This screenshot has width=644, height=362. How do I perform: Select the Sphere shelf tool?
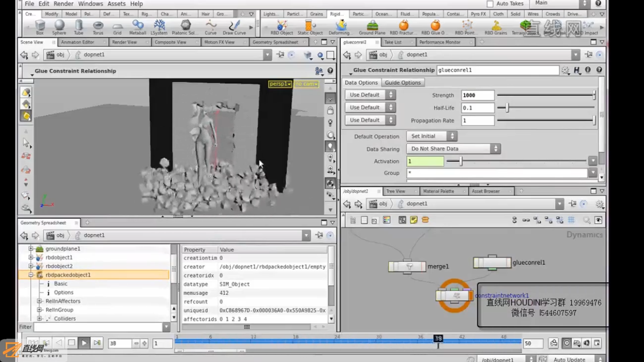tap(59, 27)
